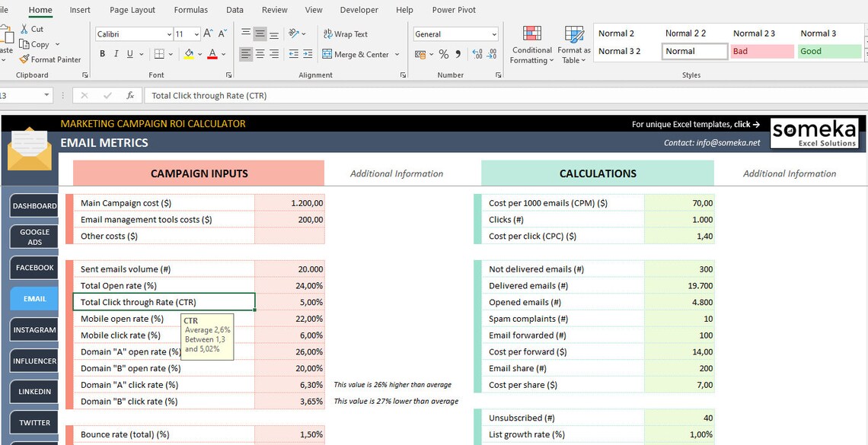
Task: Click the Comma Style icon
Action: (x=456, y=54)
